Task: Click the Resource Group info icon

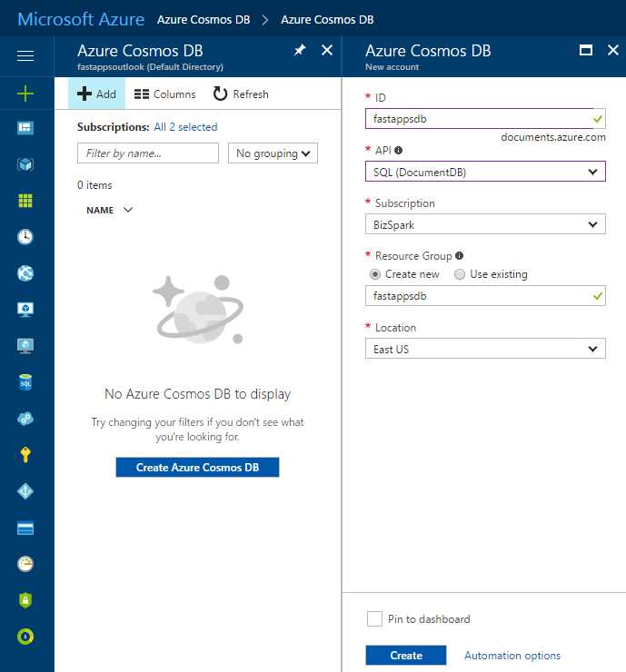Action: point(459,256)
